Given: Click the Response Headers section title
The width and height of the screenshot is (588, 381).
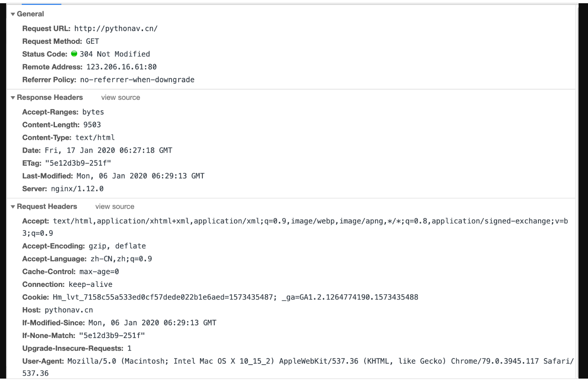Looking at the screenshot, I should click(50, 98).
